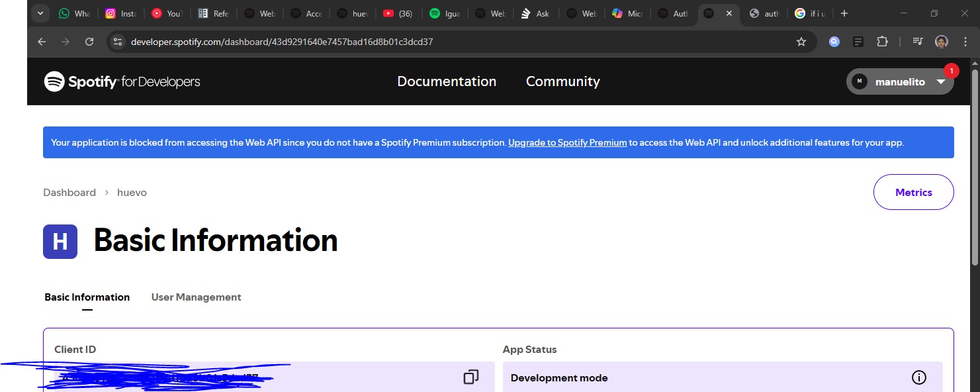Open the tab search dropdown arrow

(x=40, y=13)
